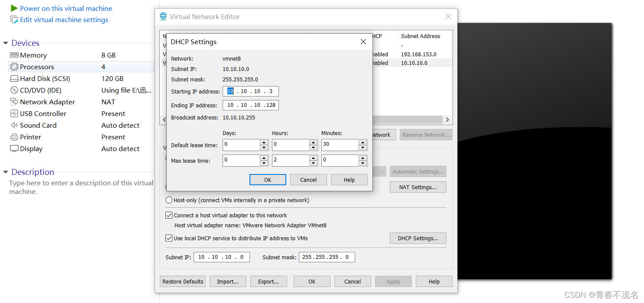The width and height of the screenshot is (644, 303).
Task: Click the Power on this virtual machine link
Action: [x=66, y=8]
